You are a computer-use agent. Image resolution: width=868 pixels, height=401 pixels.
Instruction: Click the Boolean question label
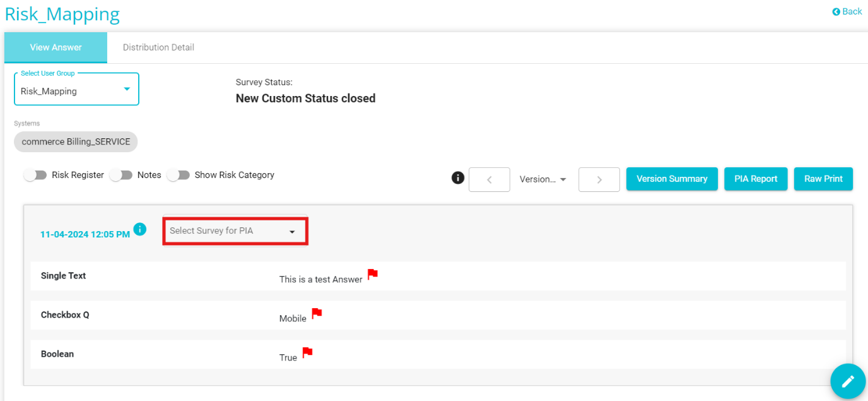[57, 354]
